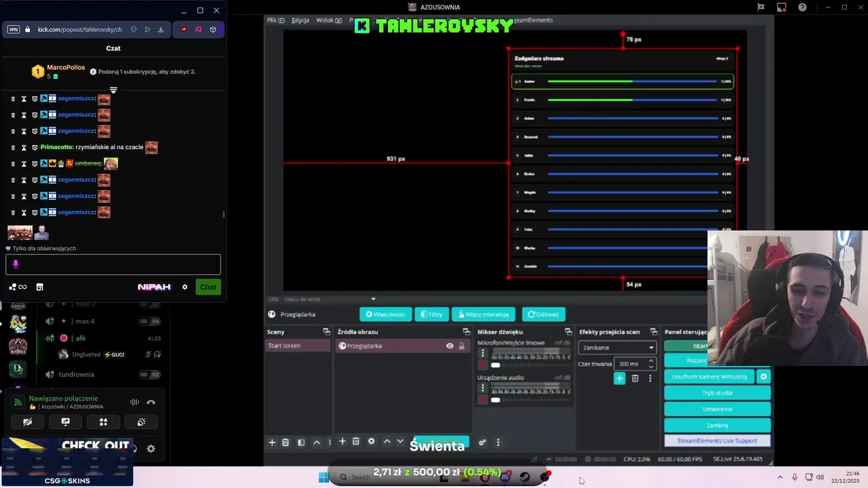Open transition properties three-dot menu

coord(650,378)
